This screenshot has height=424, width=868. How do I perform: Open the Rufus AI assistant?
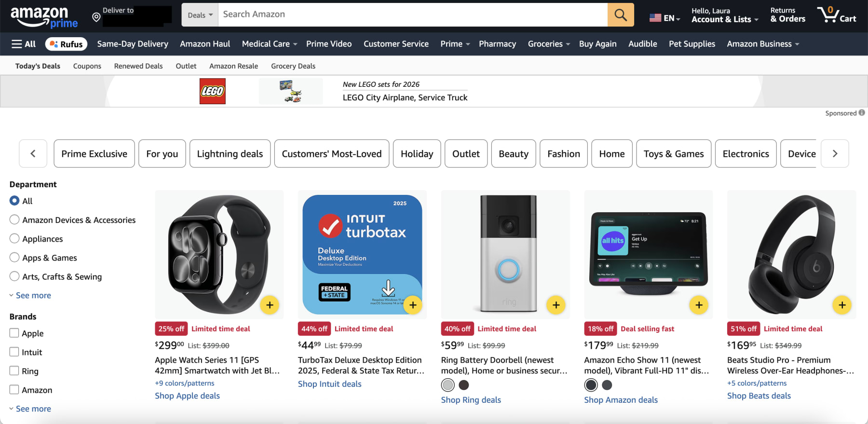pos(66,43)
